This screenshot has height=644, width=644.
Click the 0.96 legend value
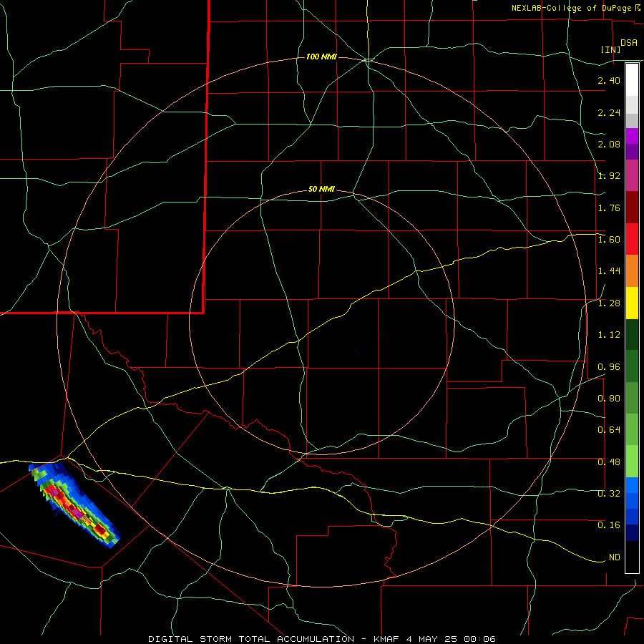(609, 367)
